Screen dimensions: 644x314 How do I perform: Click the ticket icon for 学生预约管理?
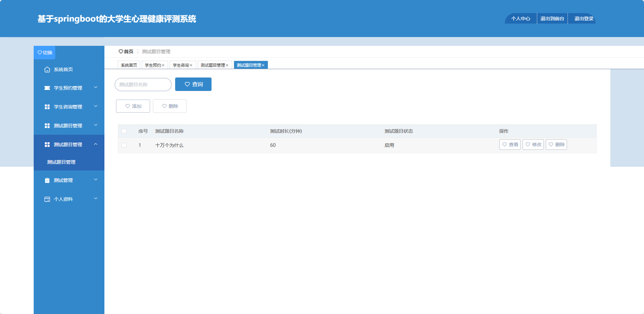47,88
